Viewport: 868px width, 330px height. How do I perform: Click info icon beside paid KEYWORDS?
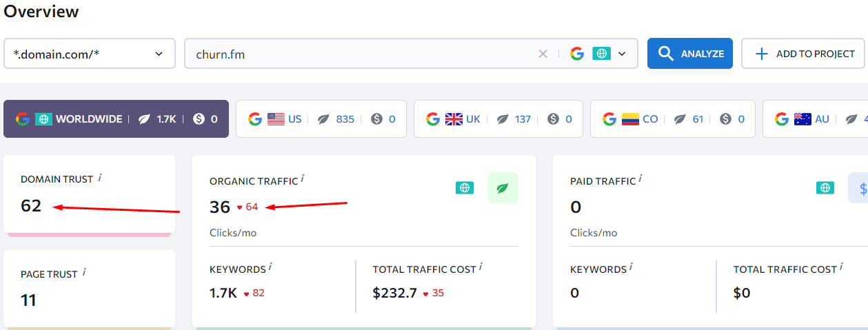pos(630,267)
